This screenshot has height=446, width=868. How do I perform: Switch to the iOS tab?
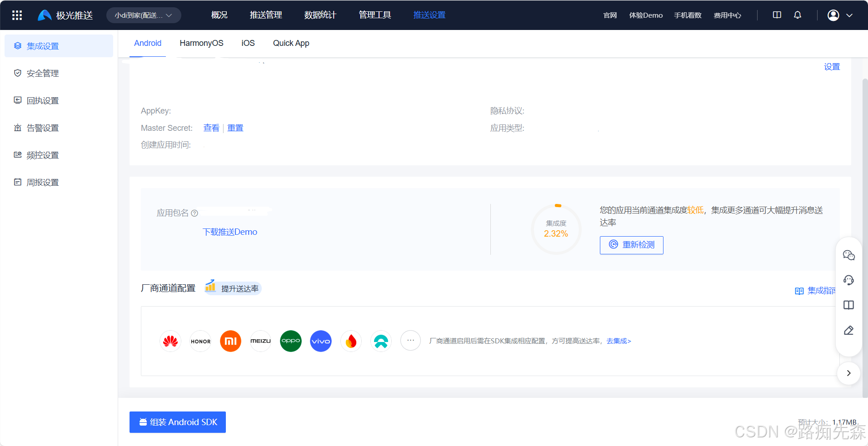(x=248, y=43)
